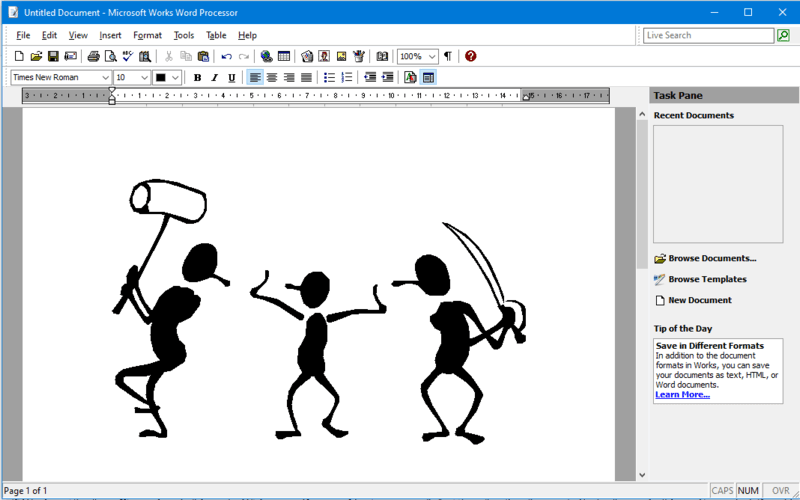Insert a table using the toolbar icon
The image size is (800, 500).
284,57
